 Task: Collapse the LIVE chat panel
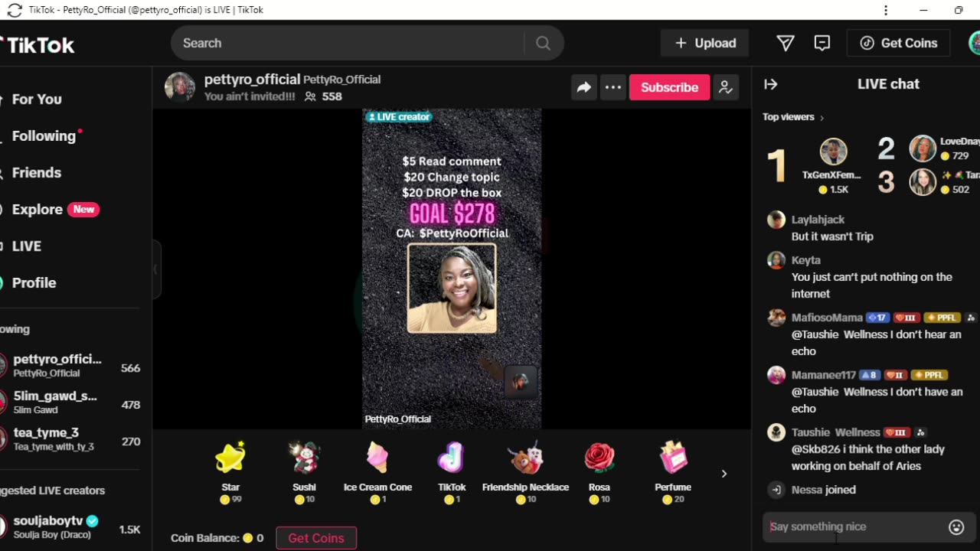click(771, 84)
